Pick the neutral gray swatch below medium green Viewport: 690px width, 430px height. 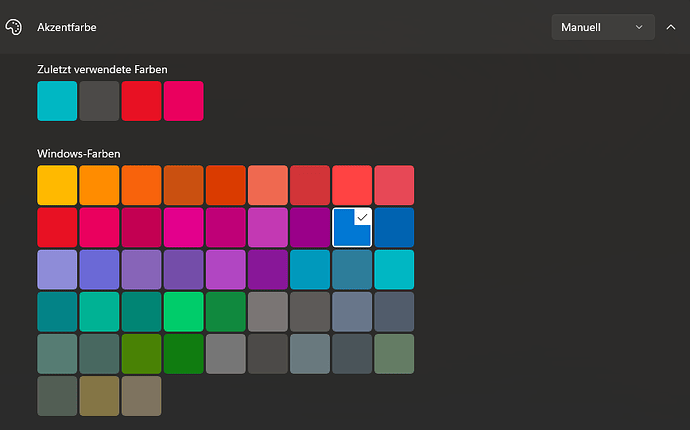click(x=226, y=354)
